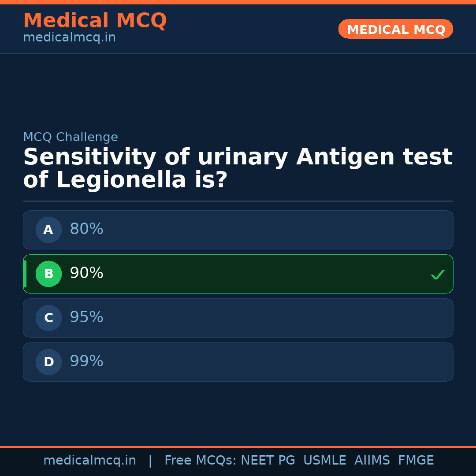Click the green B circle icon
476x476 pixels.
[48, 274]
